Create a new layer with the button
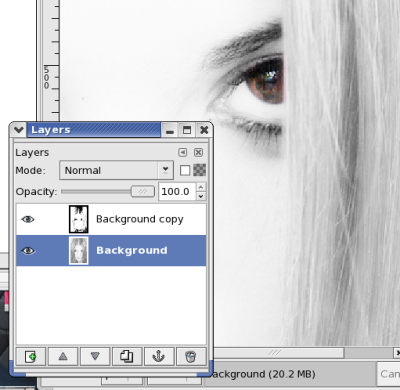 point(31,356)
